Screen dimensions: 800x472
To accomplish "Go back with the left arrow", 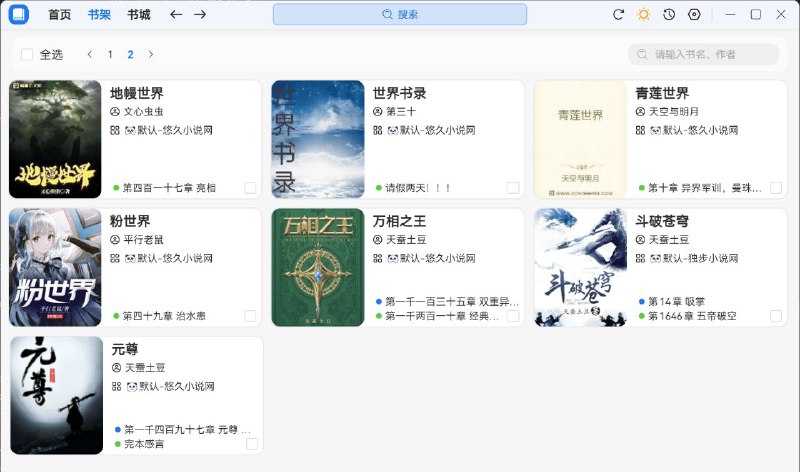I will click(176, 14).
